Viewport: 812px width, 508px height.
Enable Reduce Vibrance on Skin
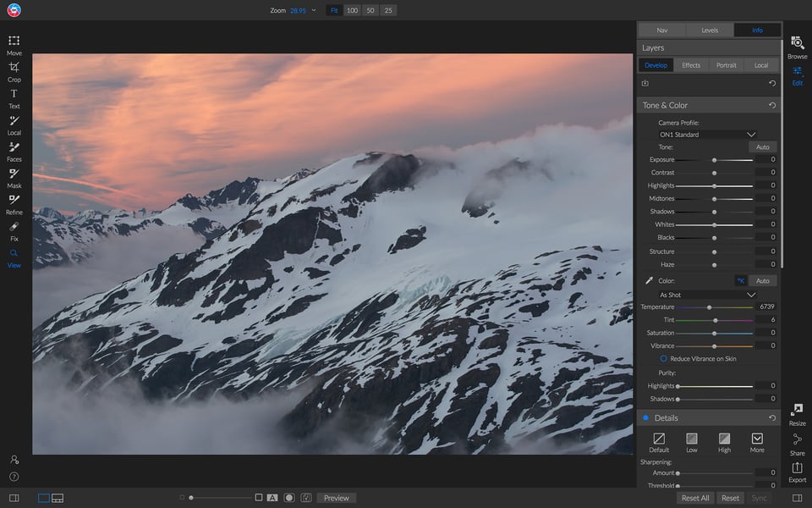[663, 359]
